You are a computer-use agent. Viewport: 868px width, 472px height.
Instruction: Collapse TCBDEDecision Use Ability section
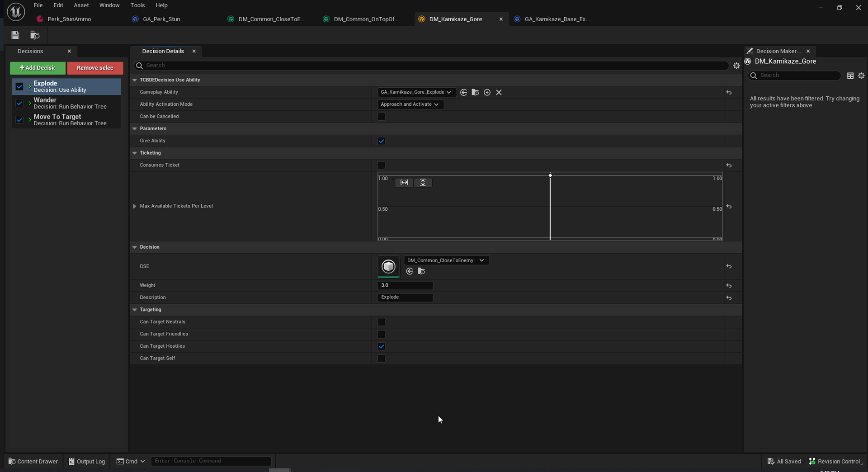(x=135, y=80)
